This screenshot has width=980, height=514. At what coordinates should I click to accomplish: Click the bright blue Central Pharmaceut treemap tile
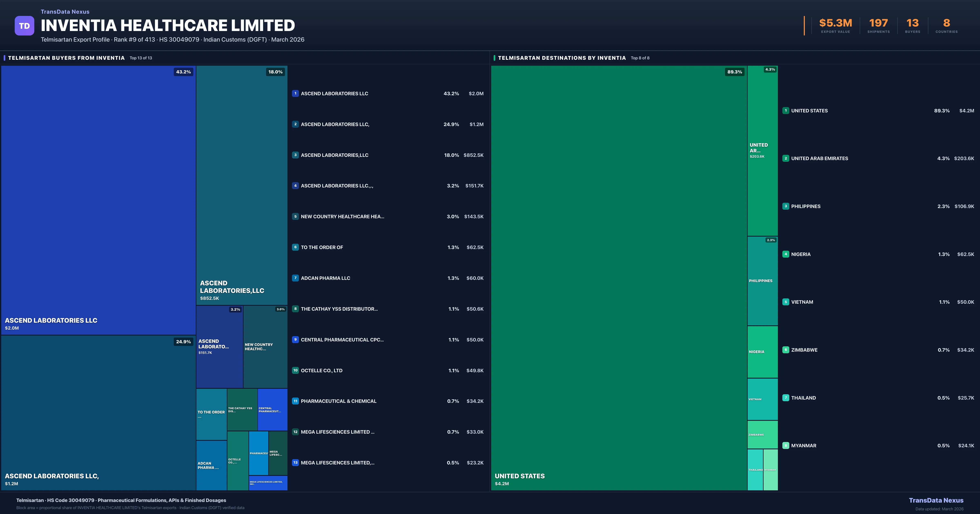[x=272, y=409]
